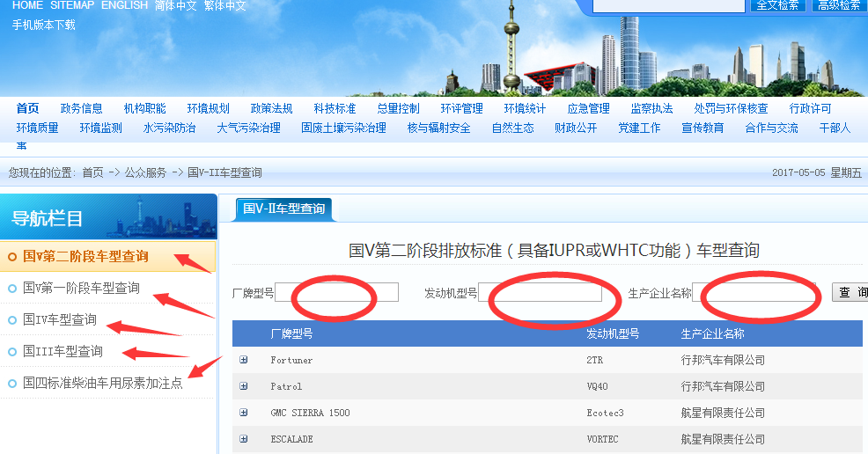Open 高级检索 advanced search

coord(839,5)
